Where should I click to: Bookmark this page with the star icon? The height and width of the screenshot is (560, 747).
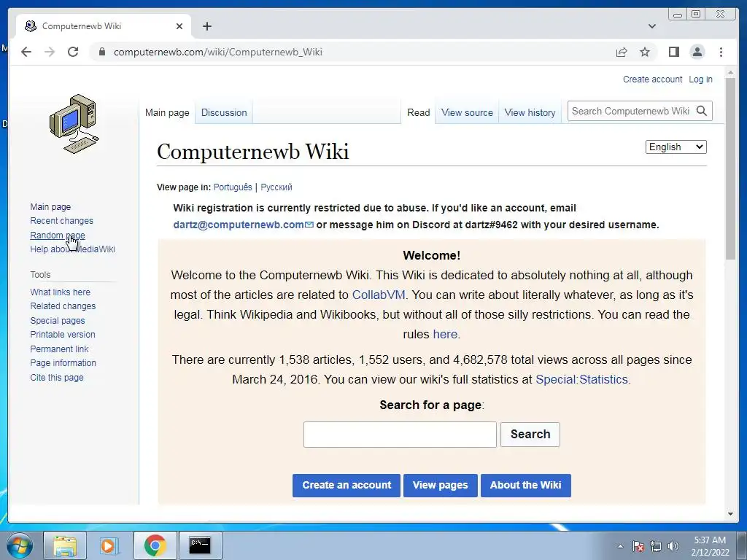(645, 52)
